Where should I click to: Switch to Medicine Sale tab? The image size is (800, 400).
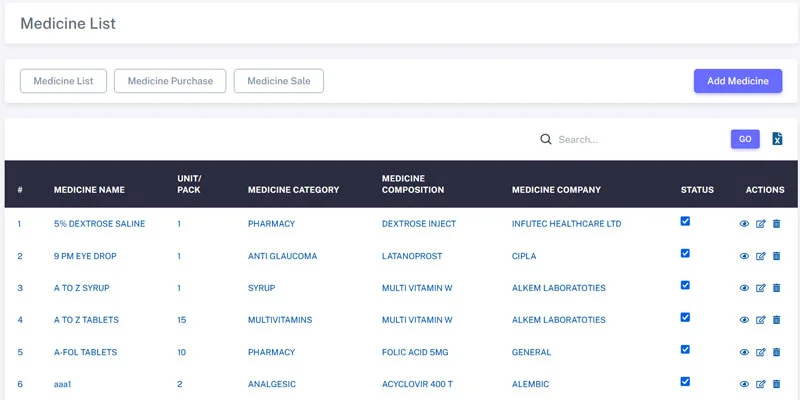coord(279,81)
